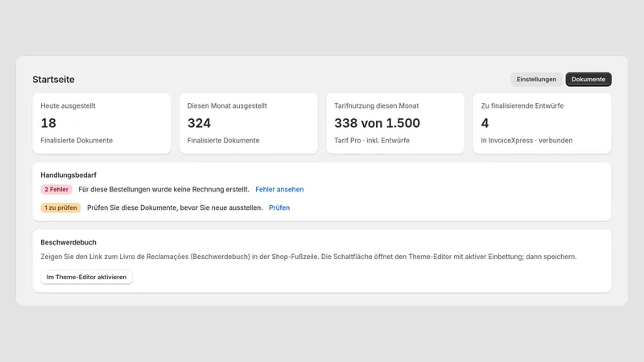Select the Beschwerdebuch description paragraph
This screenshot has height=362, width=644.
(x=308, y=257)
